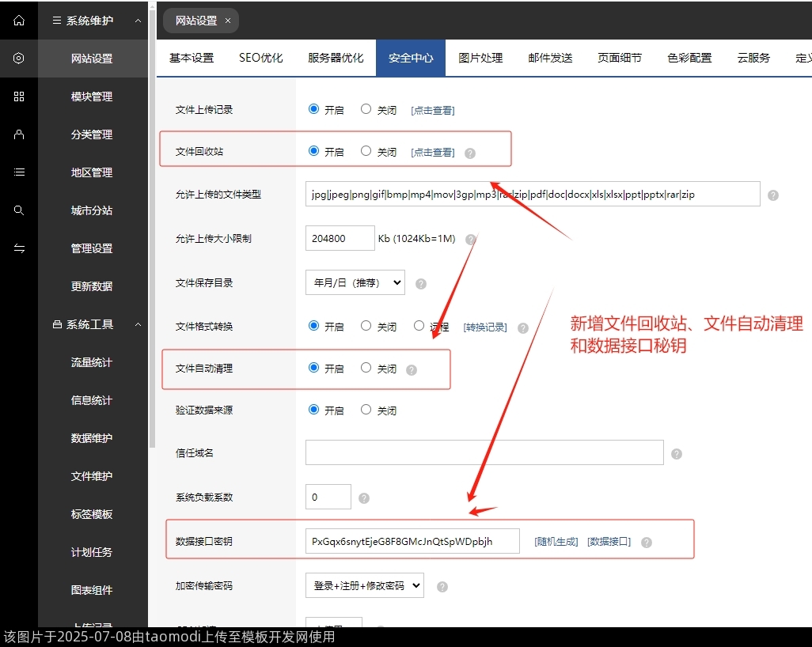Open the 加密传输密码 dropdown
The image size is (812, 647).
point(364,585)
